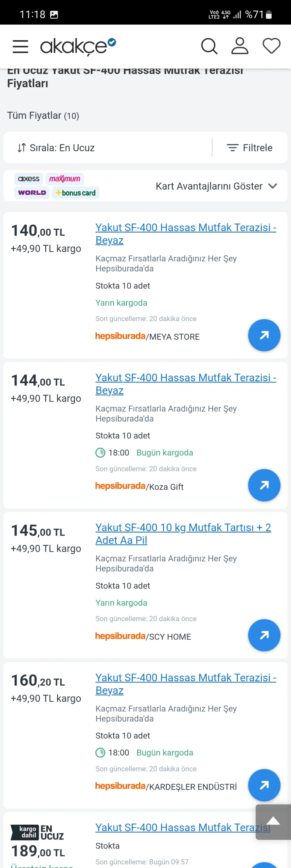Select the Maximum card badge
The image size is (291, 868).
point(65,179)
